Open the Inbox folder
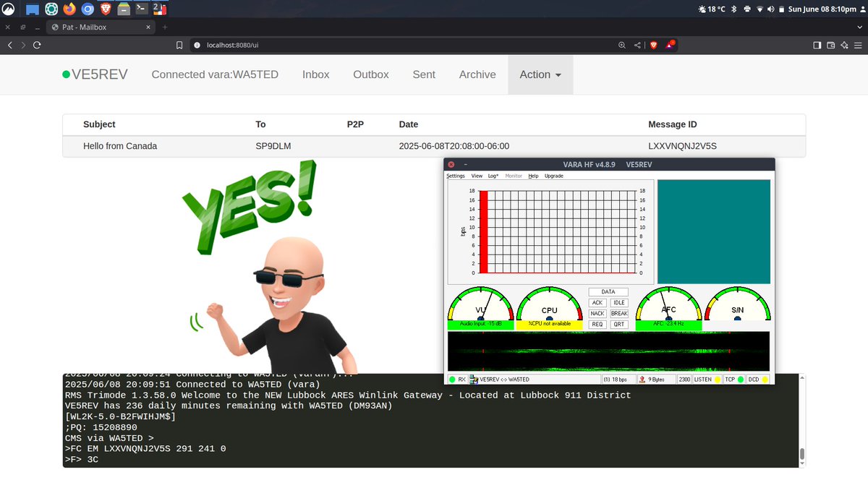This screenshot has width=868, height=488. 315,74
